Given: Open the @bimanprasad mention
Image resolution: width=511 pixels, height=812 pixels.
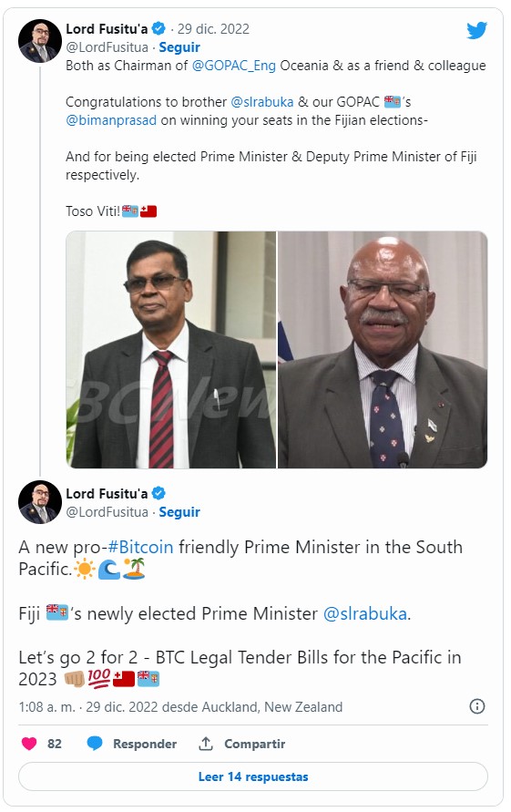Looking at the screenshot, I should coord(111,120).
